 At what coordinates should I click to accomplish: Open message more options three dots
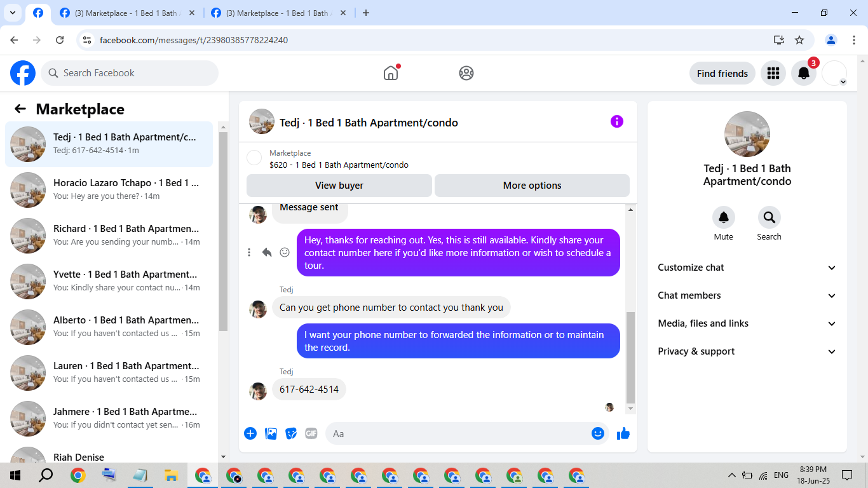(x=249, y=252)
